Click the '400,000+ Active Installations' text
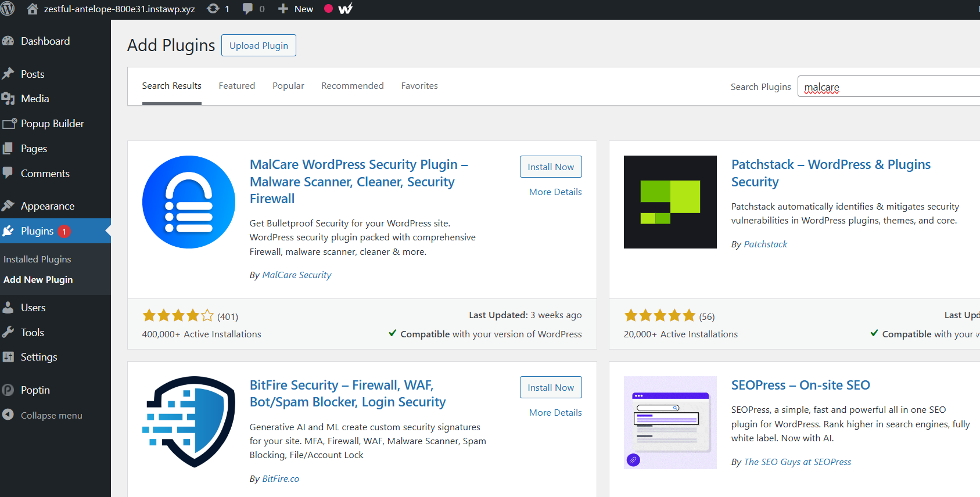 (x=202, y=334)
